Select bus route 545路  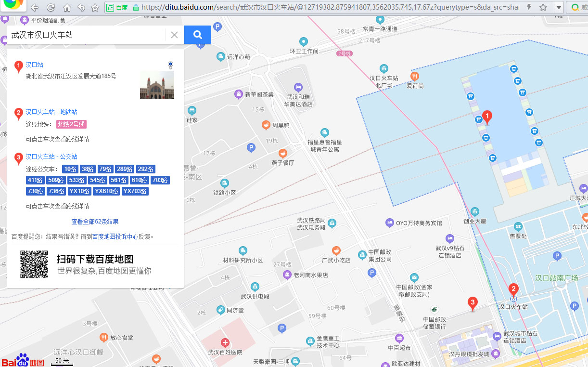[x=98, y=180]
